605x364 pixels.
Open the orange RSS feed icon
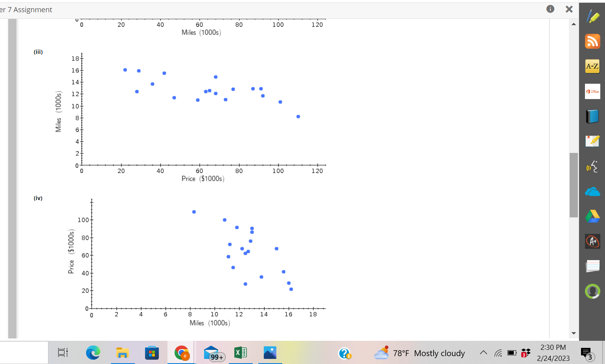coord(592,41)
